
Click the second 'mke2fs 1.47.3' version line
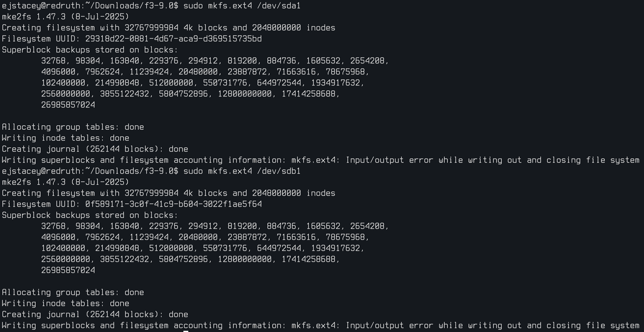65,182
